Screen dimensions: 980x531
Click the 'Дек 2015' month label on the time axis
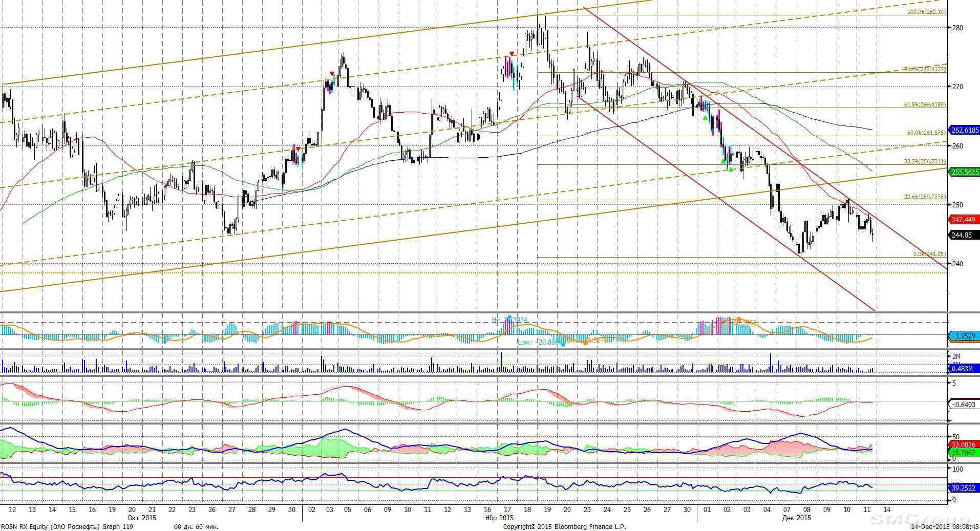(x=796, y=518)
